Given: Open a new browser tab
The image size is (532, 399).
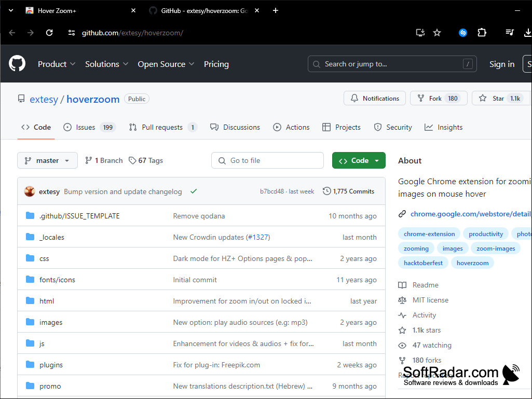Looking at the screenshot, I should [x=276, y=10].
